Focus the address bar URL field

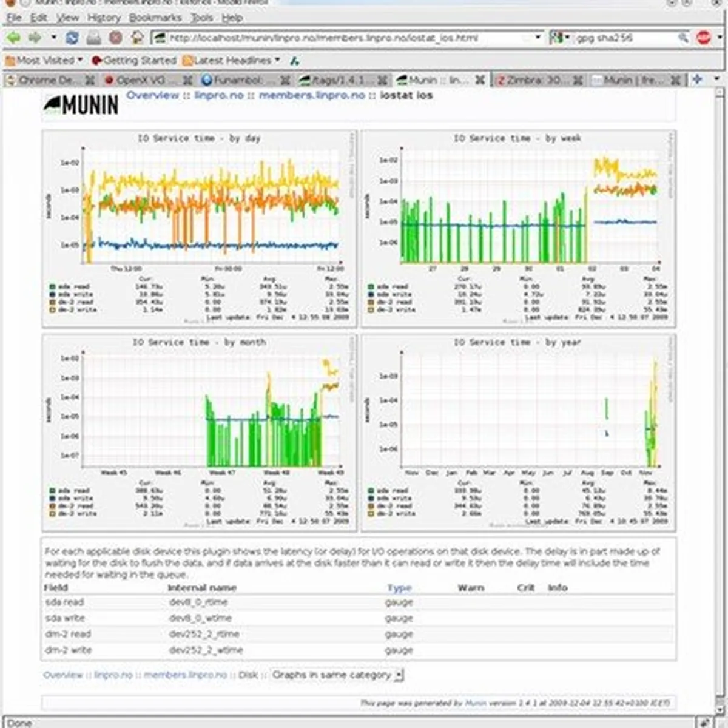348,38
